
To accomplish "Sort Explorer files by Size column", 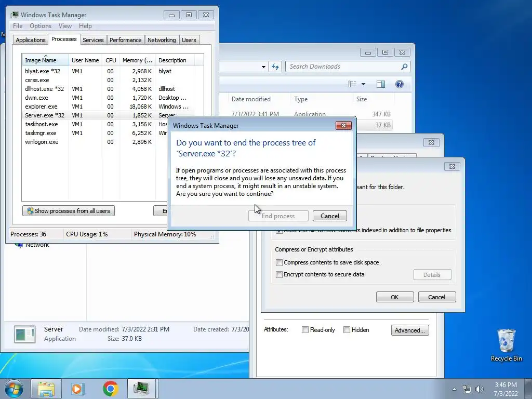I will (374, 99).
